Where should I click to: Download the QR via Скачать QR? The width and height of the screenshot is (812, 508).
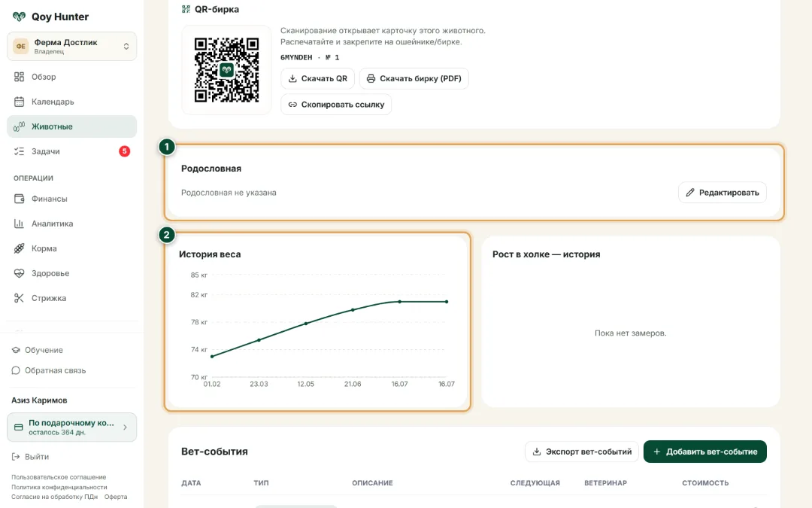point(317,78)
